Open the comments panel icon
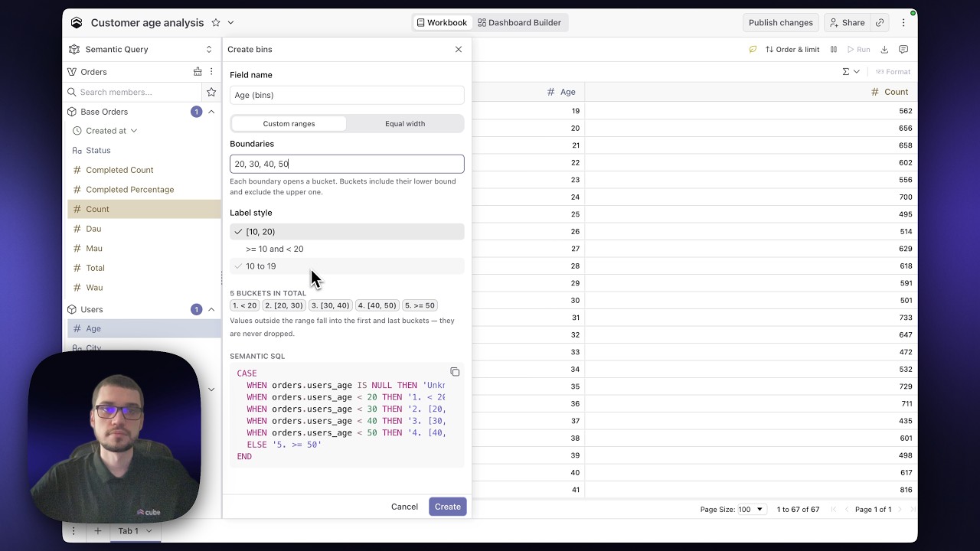The width and height of the screenshot is (980, 551). click(903, 50)
